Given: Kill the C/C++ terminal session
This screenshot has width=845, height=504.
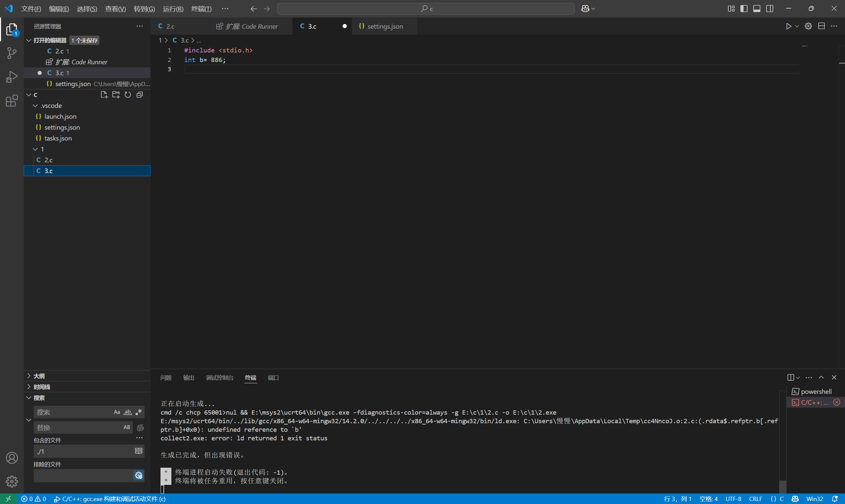Looking at the screenshot, I should (836, 402).
